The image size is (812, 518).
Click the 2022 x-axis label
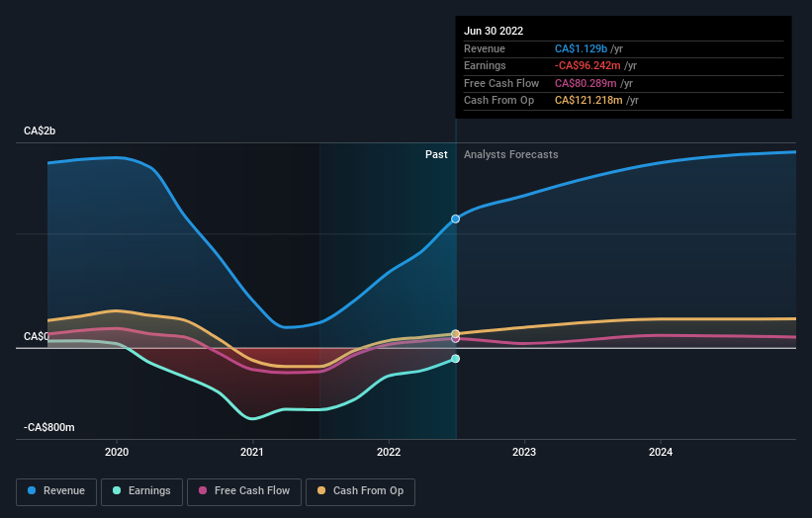[389, 452]
